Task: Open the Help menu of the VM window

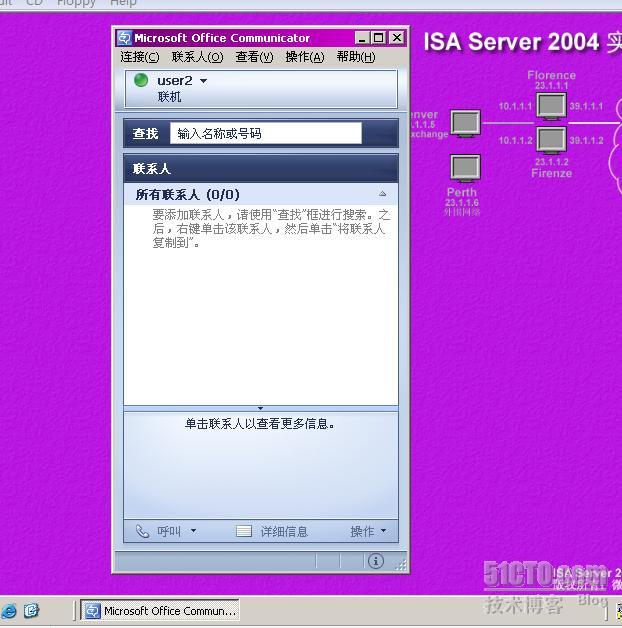Action: tap(123, 3)
